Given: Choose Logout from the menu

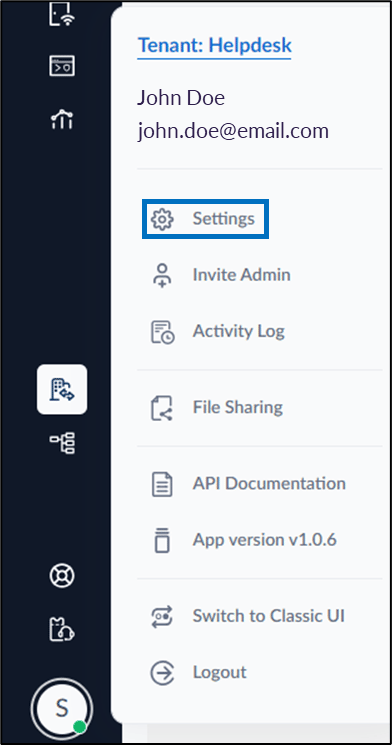Looking at the screenshot, I should [220, 672].
